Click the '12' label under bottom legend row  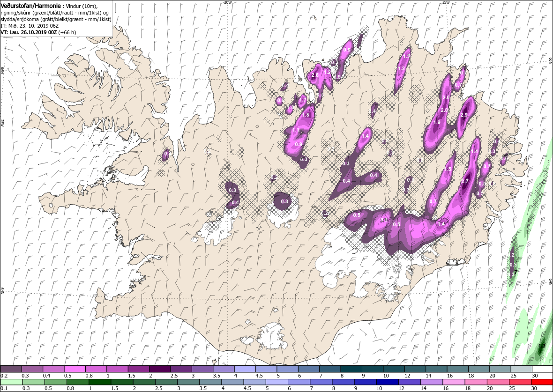(401, 388)
